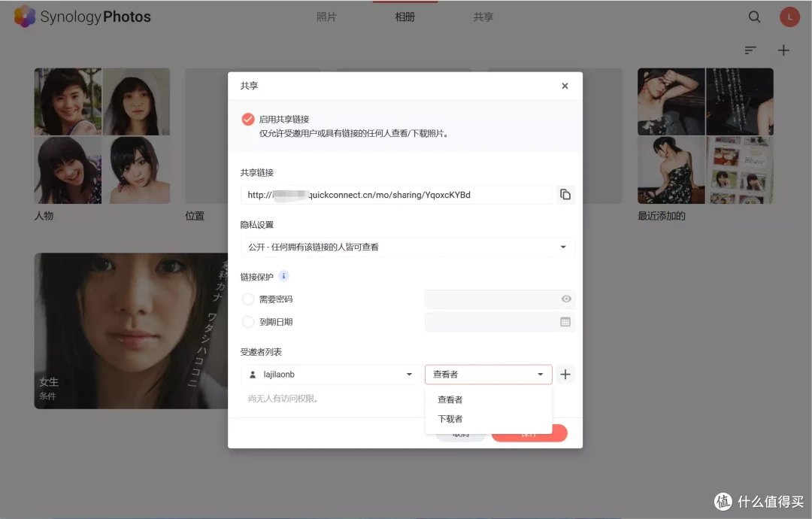This screenshot has width=812, height=519.
Task: Open the link protection info tooltip icon
Action: (x=283, y=275)
